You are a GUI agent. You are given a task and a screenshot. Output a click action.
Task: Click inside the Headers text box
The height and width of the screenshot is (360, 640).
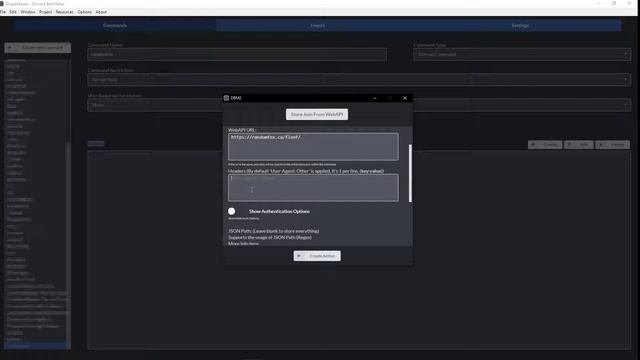pos(313,188)
